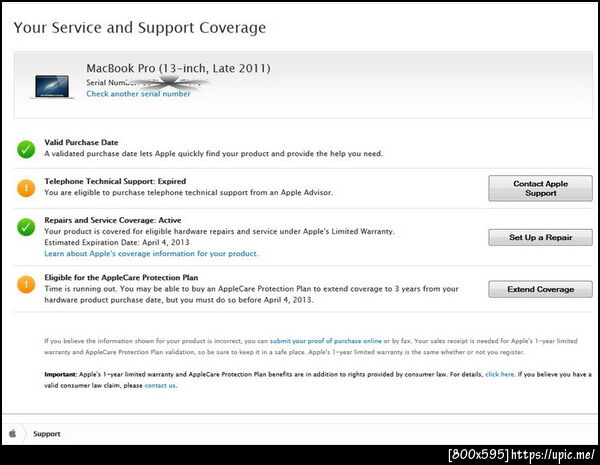Click the MacBook Pro (13-inch, Late 2011) title
This screenshot has height=465, width=600.
click(178, 68)
